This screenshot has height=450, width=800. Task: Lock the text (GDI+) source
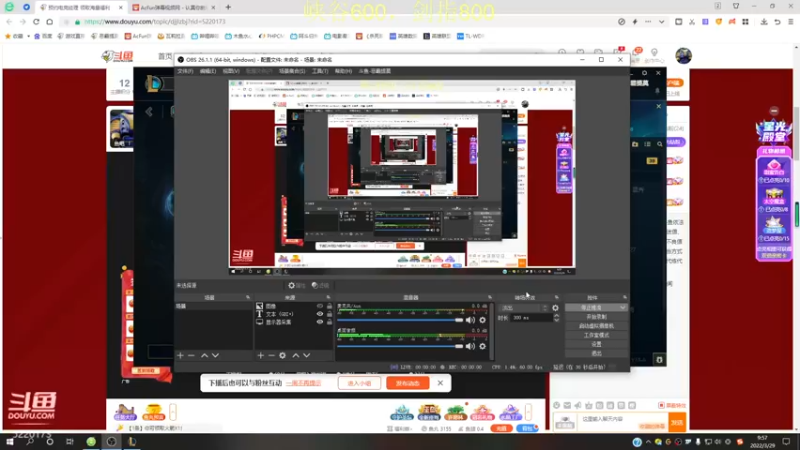[329, 314]
